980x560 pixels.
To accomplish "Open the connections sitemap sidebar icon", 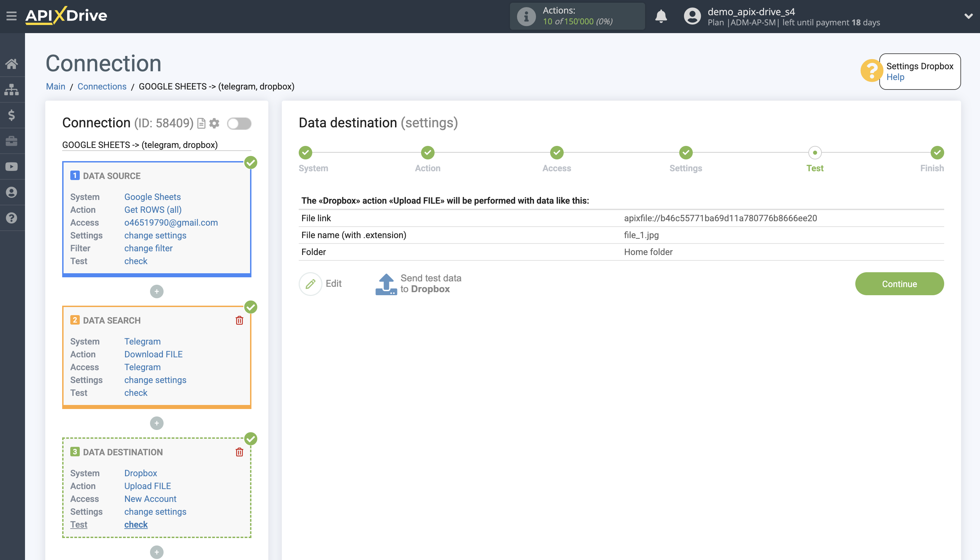I will click(x=11, y=90).
